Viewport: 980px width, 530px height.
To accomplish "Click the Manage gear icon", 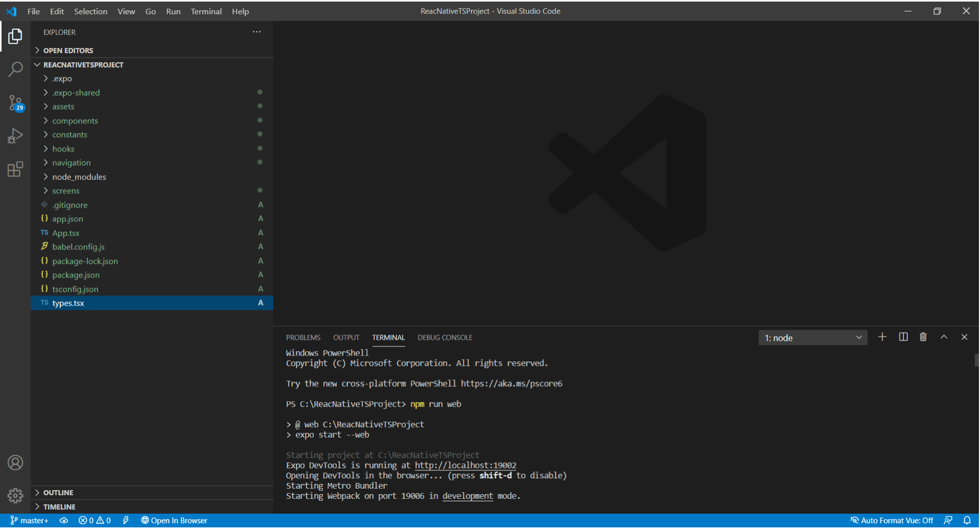I will (x=15, y=496).
